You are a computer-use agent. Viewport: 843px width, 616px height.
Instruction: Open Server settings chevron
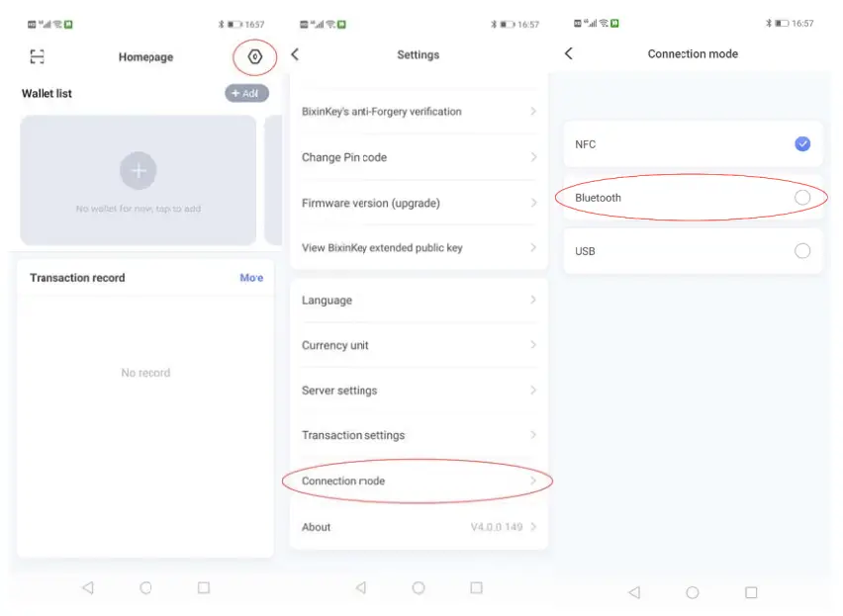click(x=532, y=391)
